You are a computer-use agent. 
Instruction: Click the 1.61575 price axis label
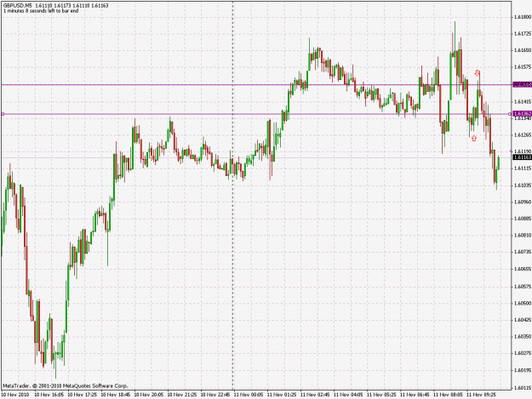[x=523, y=67]
